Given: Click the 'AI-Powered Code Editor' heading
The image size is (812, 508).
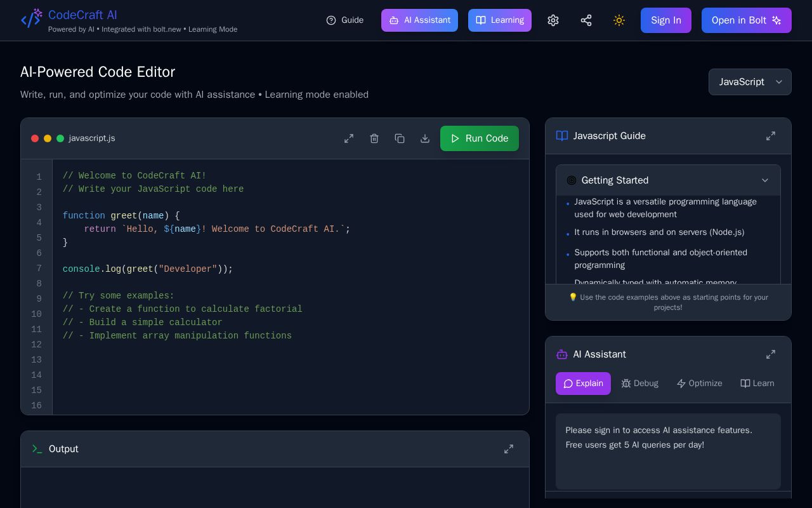Looking at the screenshot, I should (x=98, y=72).
